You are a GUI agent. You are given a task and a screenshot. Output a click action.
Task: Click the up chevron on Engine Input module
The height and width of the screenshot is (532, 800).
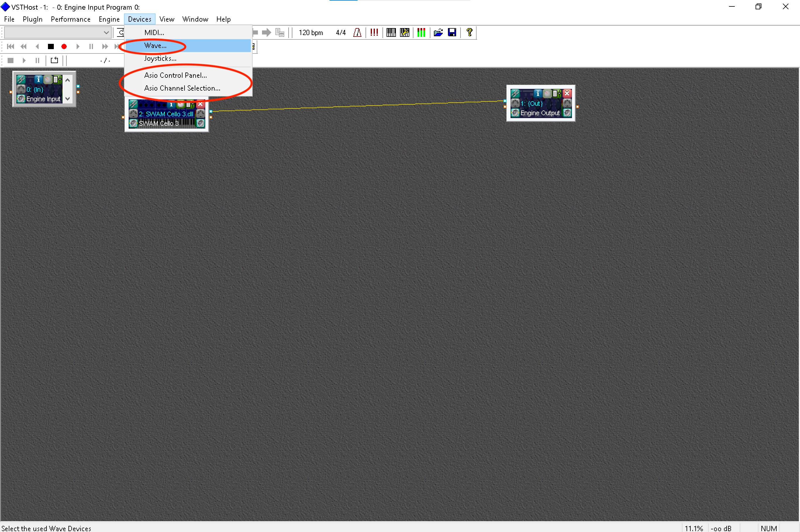[x=68, y=80]
